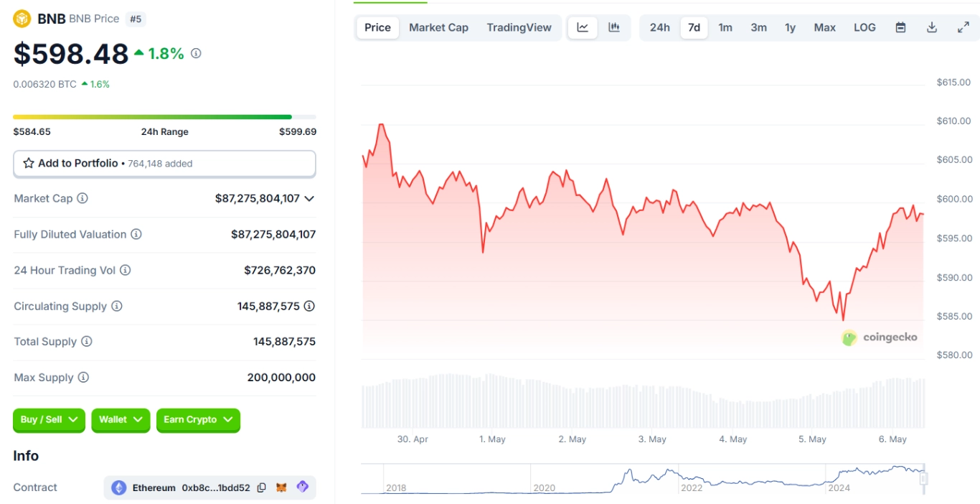Viewport: 980px width, 504px height.
Task: Click the 1.6% BTC change percentage
Action: click(x=100, y=84)
